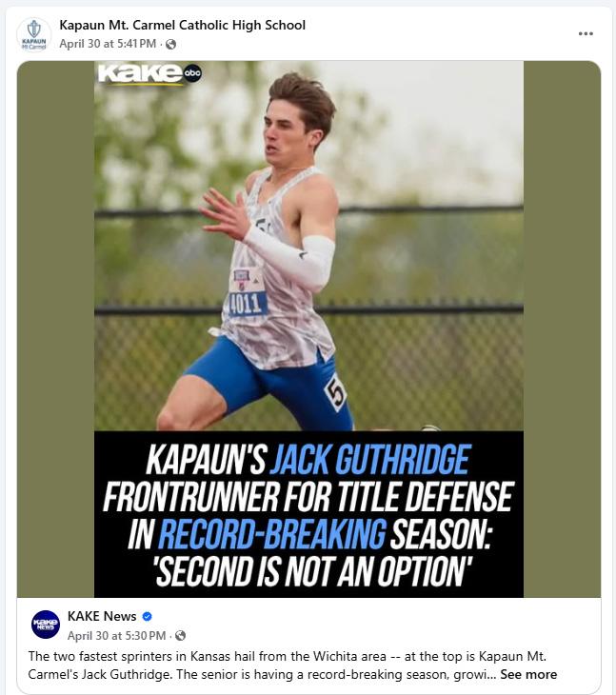Open Kapaun Mt. Carmel Catholic High School page
The image size is (616, 695).
pos(183,25)
